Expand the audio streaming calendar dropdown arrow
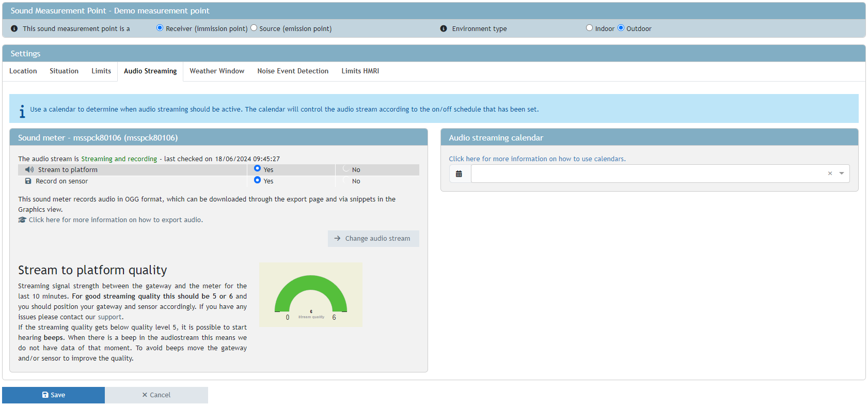The image size is (868, 405). [842, 174]
